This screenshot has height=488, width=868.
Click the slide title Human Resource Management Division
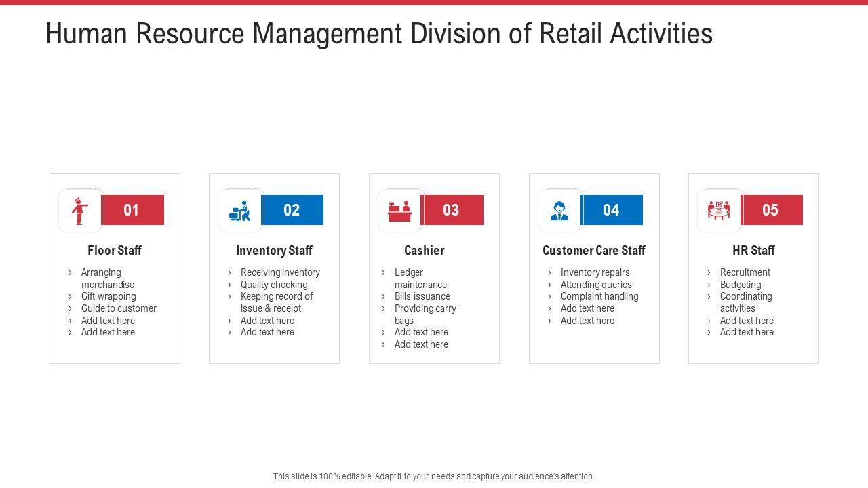coord(379,33)
